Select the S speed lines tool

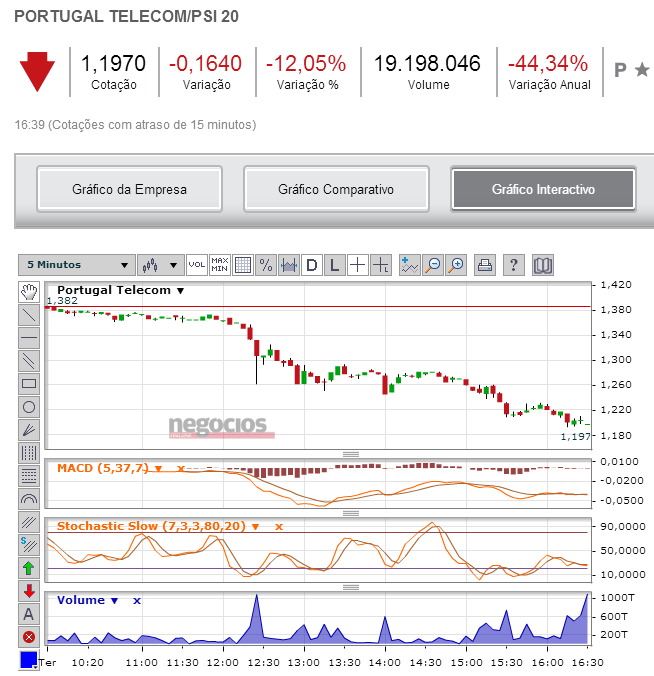point(29,545)
